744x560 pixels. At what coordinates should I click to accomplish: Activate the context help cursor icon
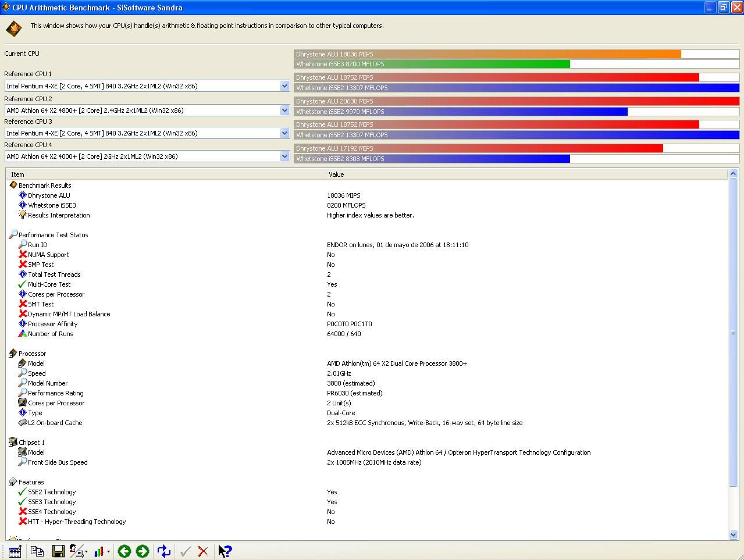(x=225, y=551)
